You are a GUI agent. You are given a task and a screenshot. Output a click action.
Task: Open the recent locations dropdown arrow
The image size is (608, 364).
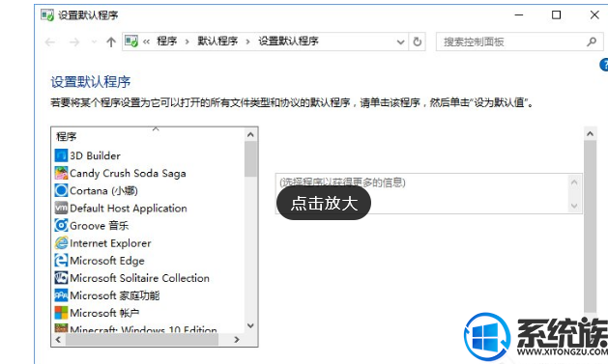click(x=94, y=42)
